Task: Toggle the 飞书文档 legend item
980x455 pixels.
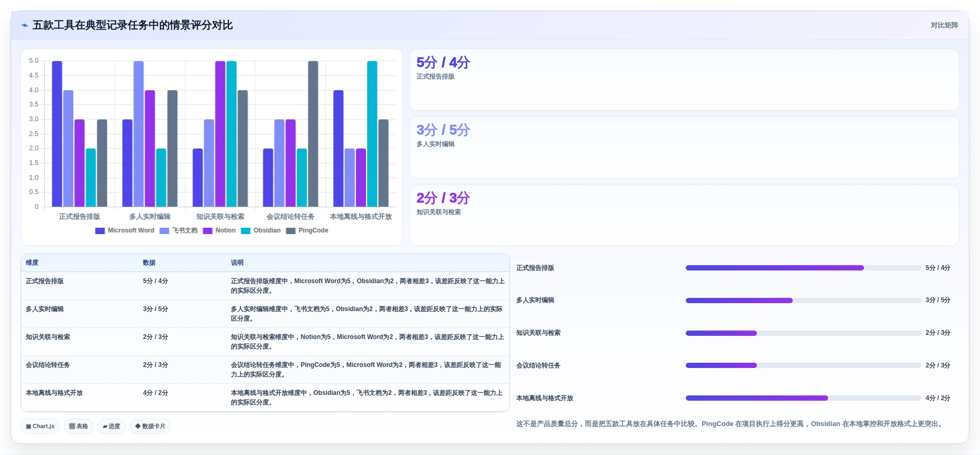Action: 179,230
